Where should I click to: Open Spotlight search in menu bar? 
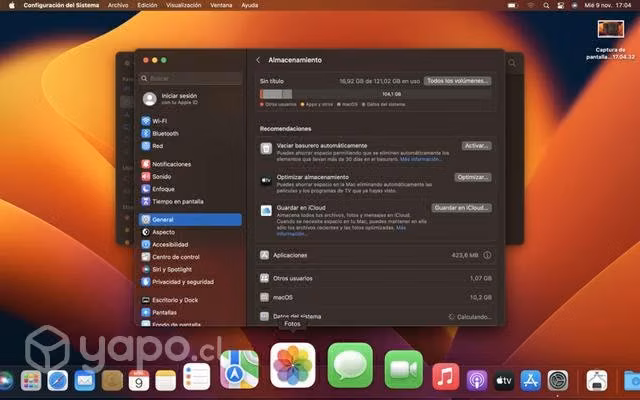click(x=546, y=5)
